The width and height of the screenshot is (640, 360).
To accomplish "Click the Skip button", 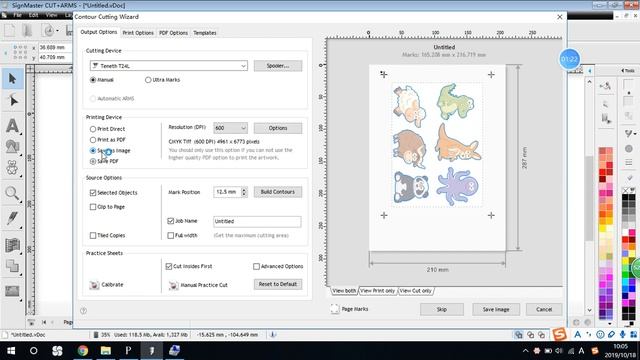I will (x=442, y=309).
